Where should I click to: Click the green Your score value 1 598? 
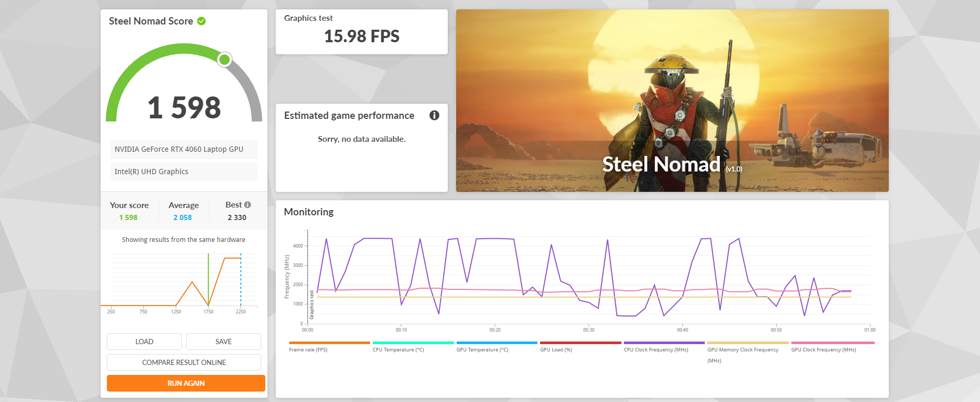[x=128, y=217]
